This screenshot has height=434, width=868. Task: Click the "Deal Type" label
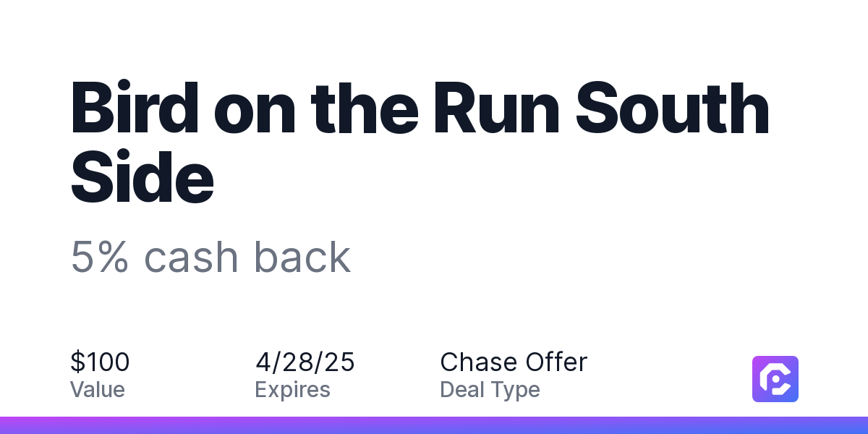pos(490,391)
